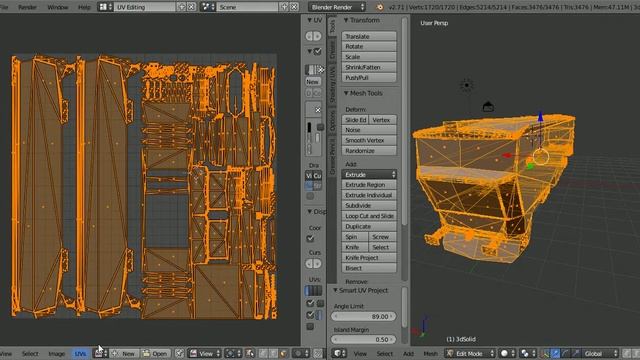This screenshot has height=360, width=640.
Task: Open the Blender Render engine dropdown
Action: 337,7
